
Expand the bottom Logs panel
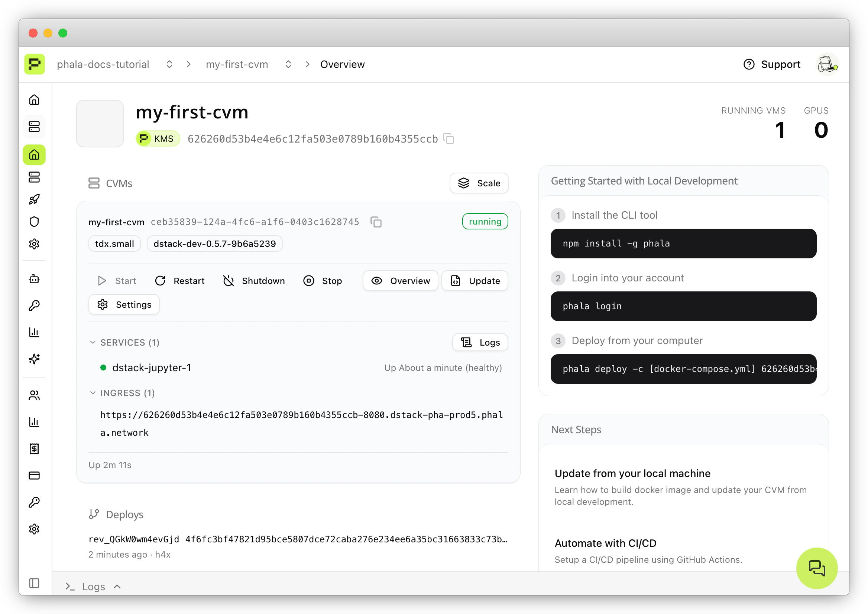pos(93,587)
